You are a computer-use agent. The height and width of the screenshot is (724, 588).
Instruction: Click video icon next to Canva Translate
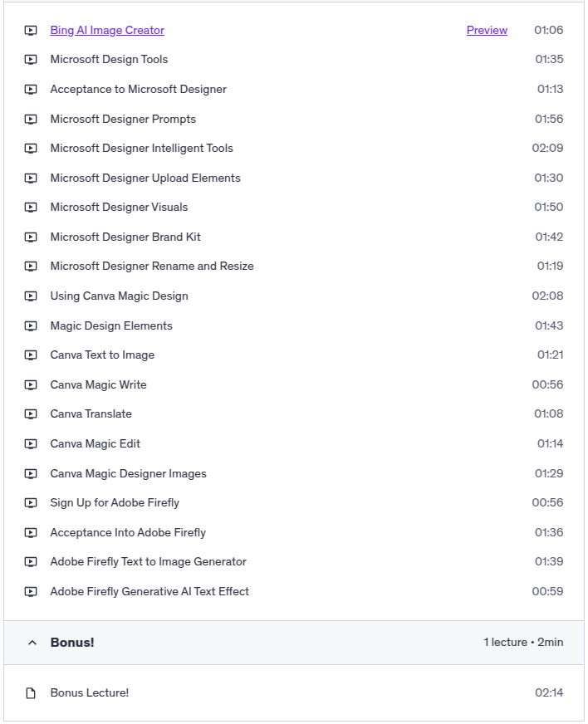click(31, 414)
